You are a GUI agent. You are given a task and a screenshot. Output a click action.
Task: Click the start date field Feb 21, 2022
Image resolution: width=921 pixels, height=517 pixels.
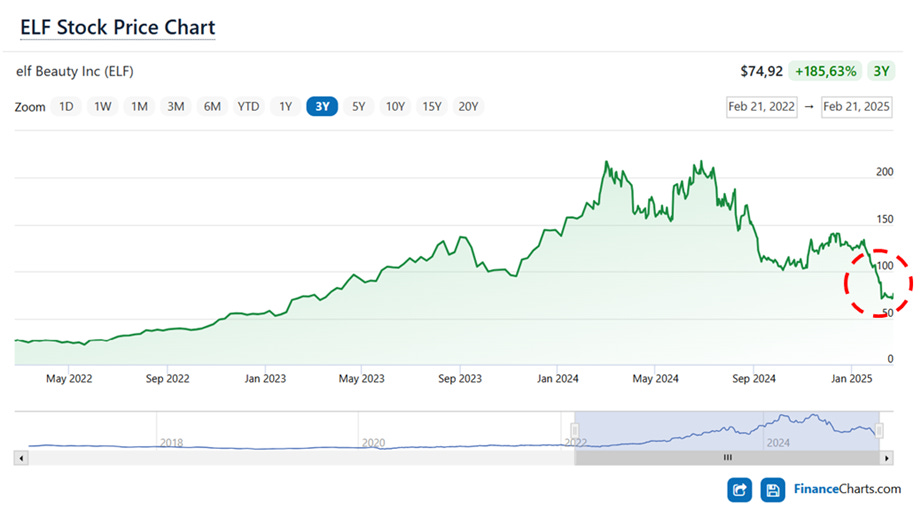762,107
